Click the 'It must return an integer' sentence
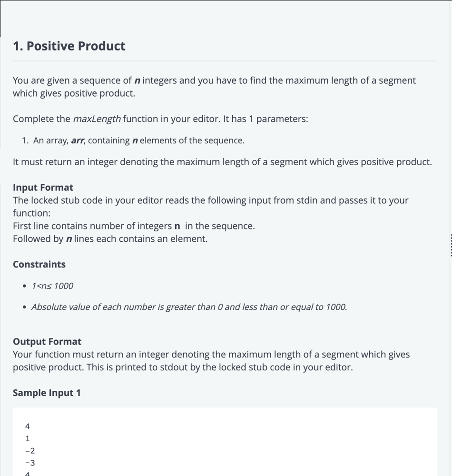 pos(222,162)
